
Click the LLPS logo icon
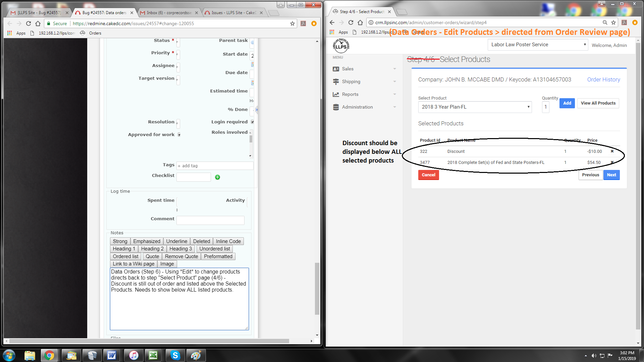341,46
